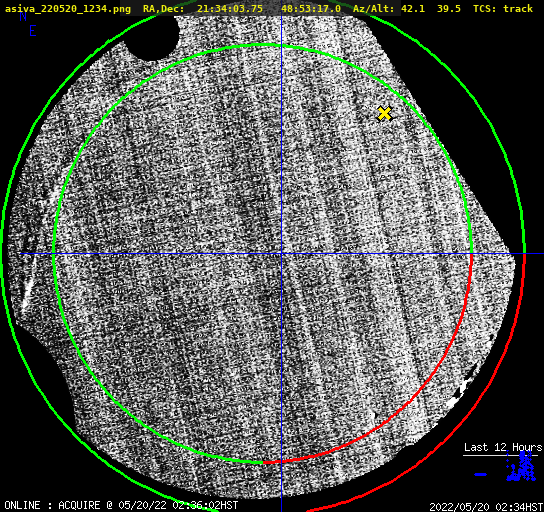Click the crosshair center intersection
The image size is (544, 512).
(281, 254)
